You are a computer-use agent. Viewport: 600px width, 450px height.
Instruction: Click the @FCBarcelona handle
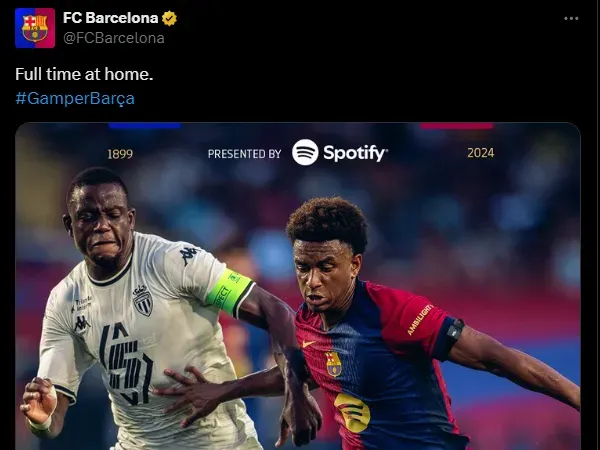tap(114, 38)
